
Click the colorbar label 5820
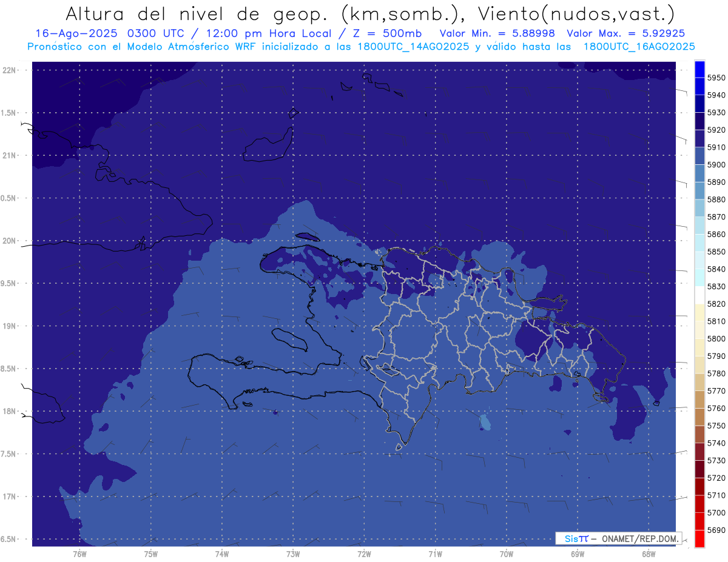pyautogui.click(x=716, y=304)
